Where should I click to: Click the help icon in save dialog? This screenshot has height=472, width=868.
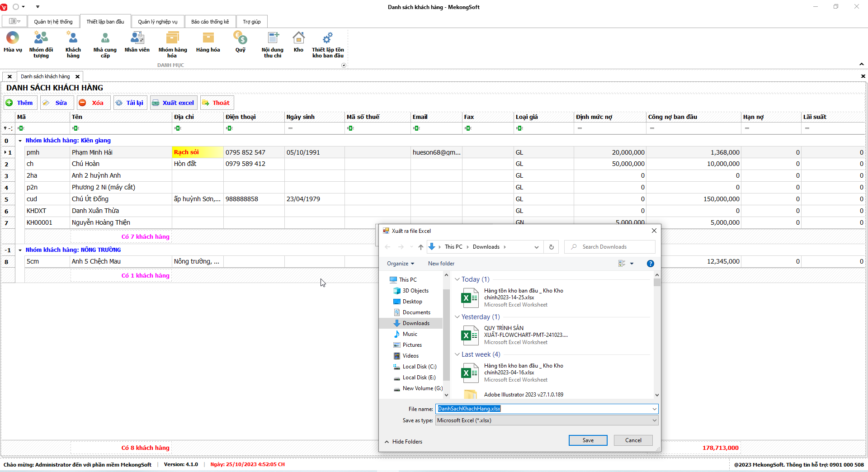pos(650,264)
